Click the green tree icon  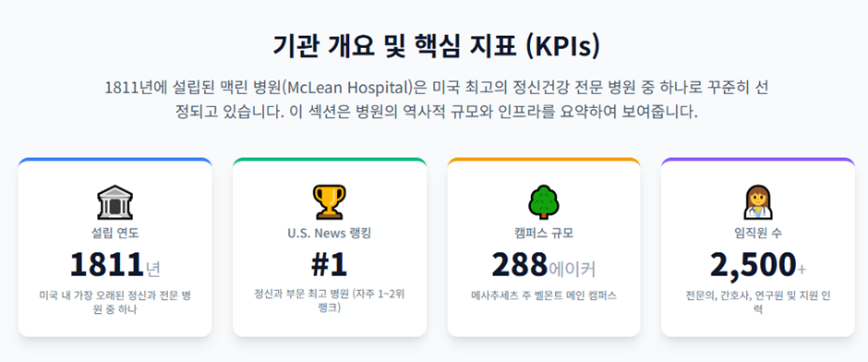tap(544, 202)
